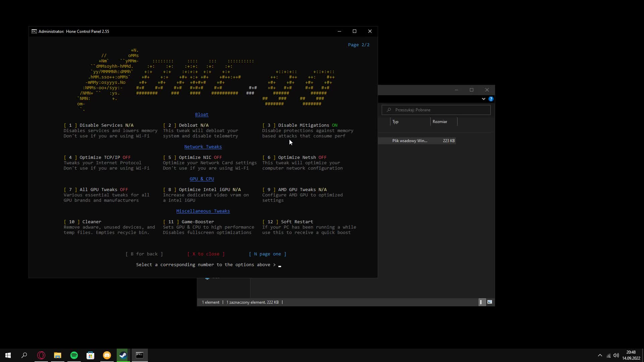Image resolution: width=644 pixels, height=362 pixels.
Task: Click the Explorer help question mark icon
Action: click(491, 99)
